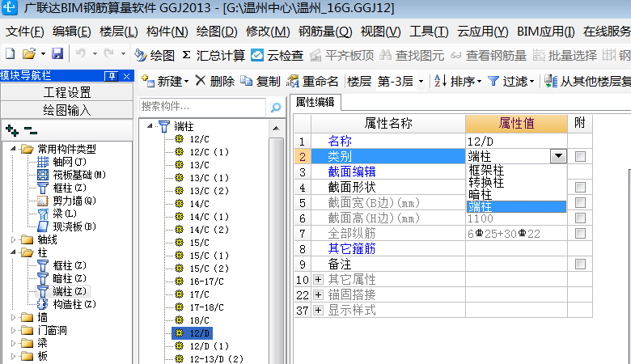
Task: Expand the 轴线 folder
Action: (x=13, y=239)
